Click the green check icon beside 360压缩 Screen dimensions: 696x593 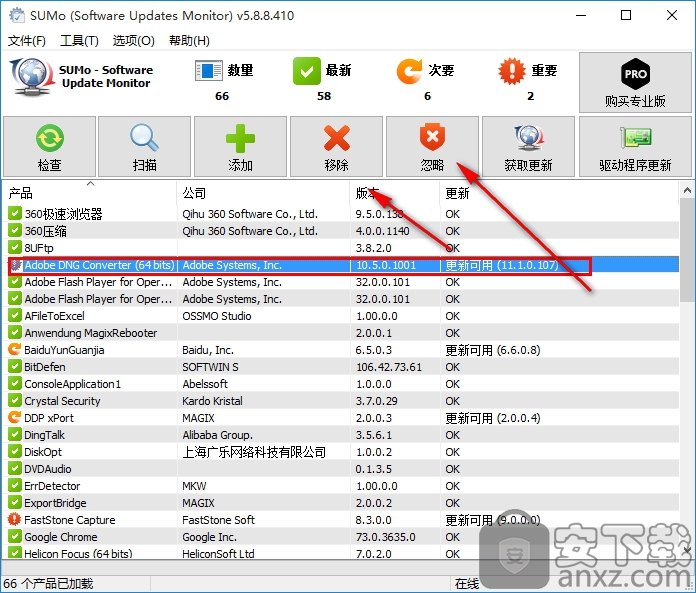pos(15,230)
